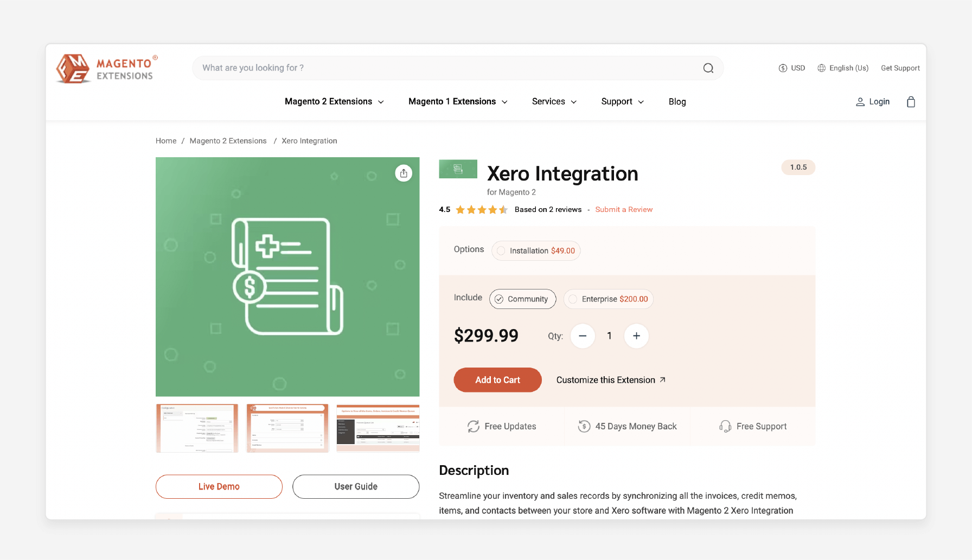
Task: Click the Magento Extensions logo
Action: 107,68
